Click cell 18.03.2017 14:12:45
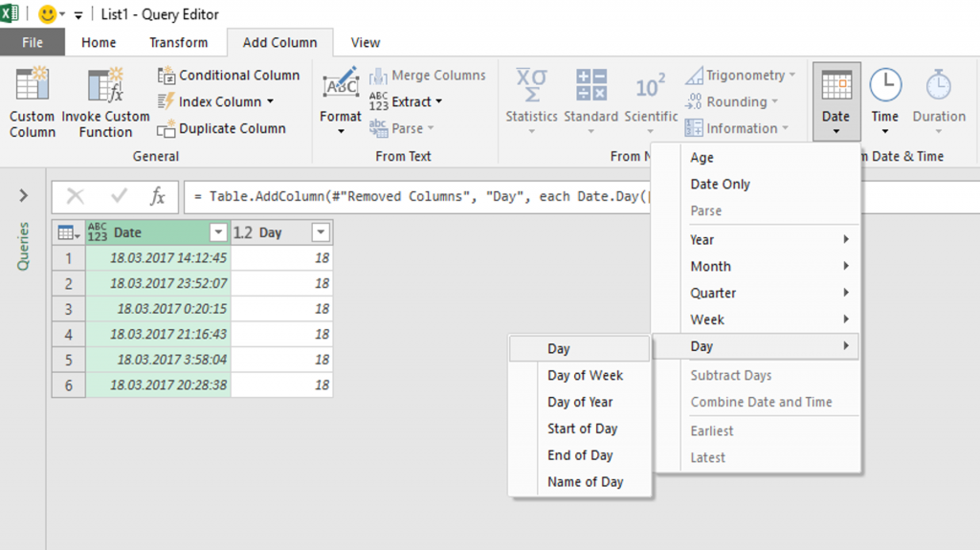 [x=158, y=258]
